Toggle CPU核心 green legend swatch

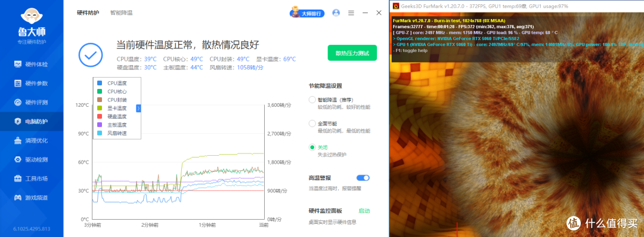(100, 91)
